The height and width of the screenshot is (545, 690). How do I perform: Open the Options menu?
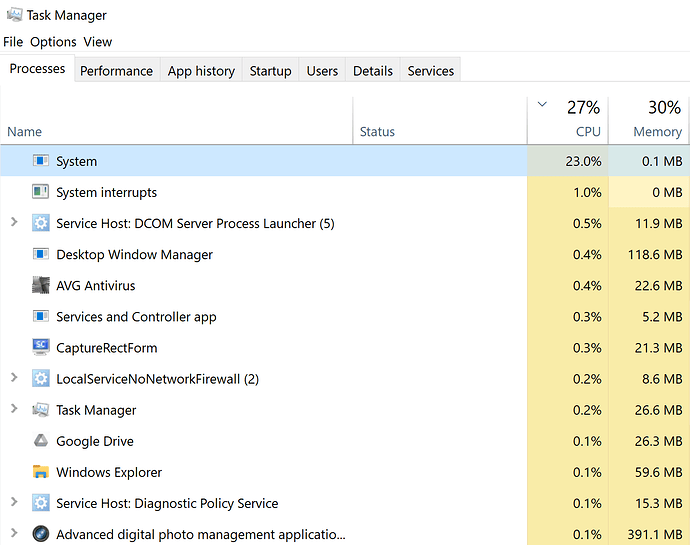point(53,42)
